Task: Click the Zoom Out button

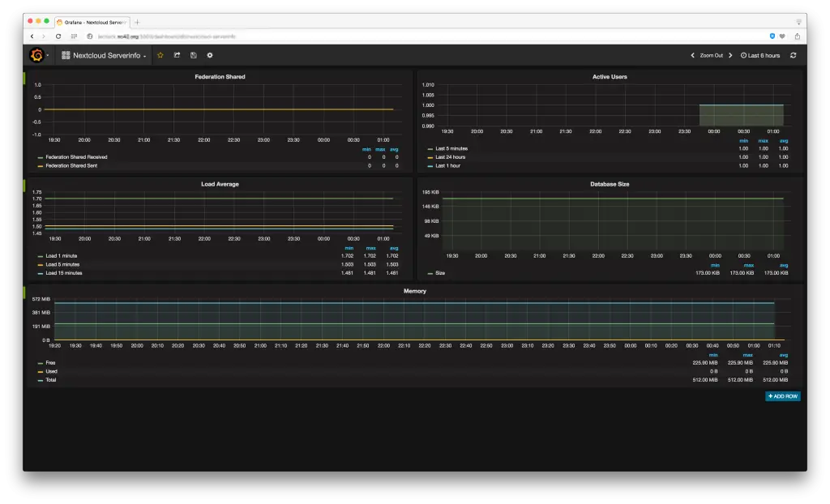Action: click(711, 55)
